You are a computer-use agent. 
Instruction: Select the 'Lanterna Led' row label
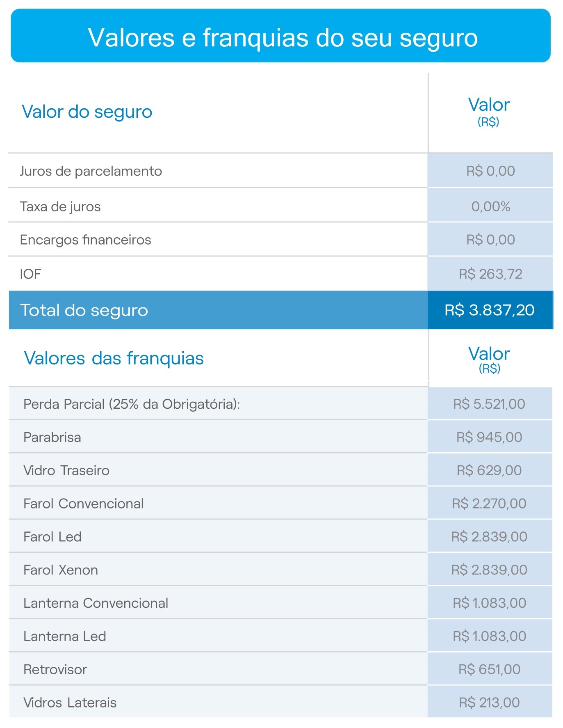point(65,636)
